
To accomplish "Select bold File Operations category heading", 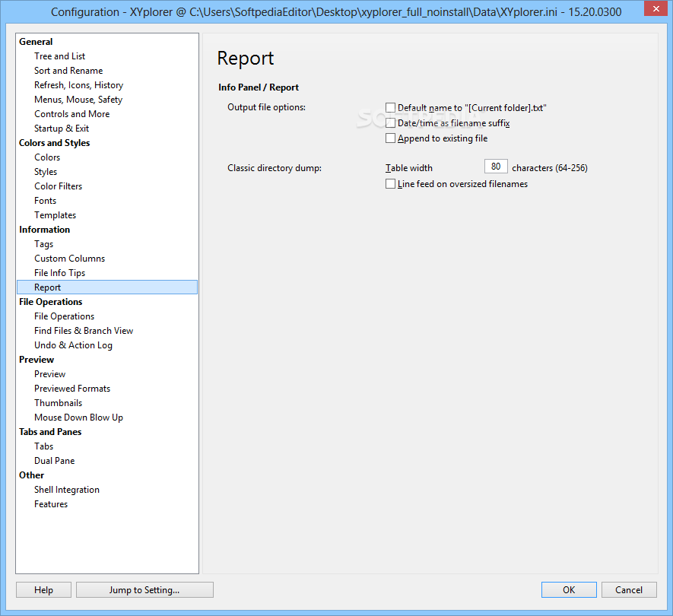I will click(51, 302).
